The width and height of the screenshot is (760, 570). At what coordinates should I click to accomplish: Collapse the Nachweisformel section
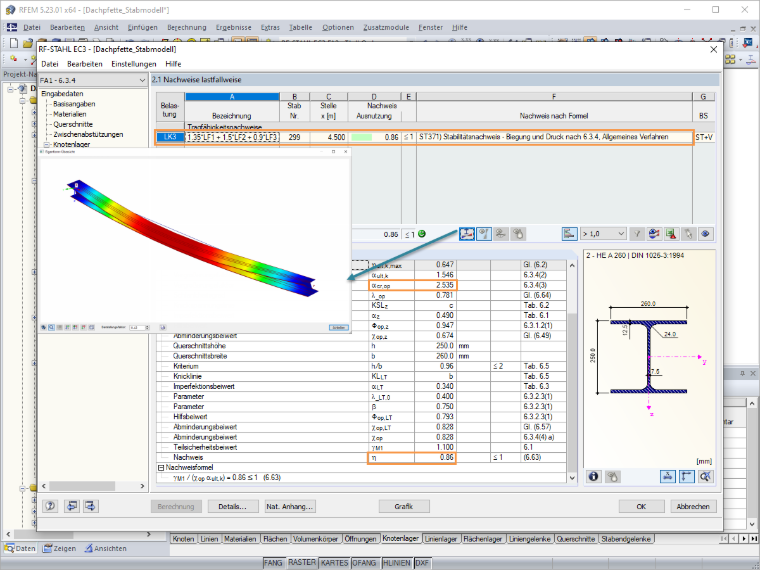tap(161, 468)
